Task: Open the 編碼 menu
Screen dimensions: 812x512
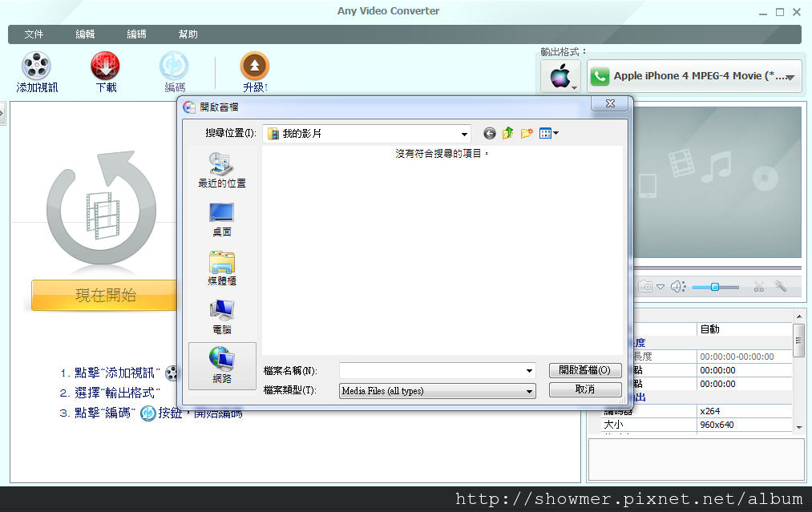Action: pyautogui.click(x=136, y=34)
